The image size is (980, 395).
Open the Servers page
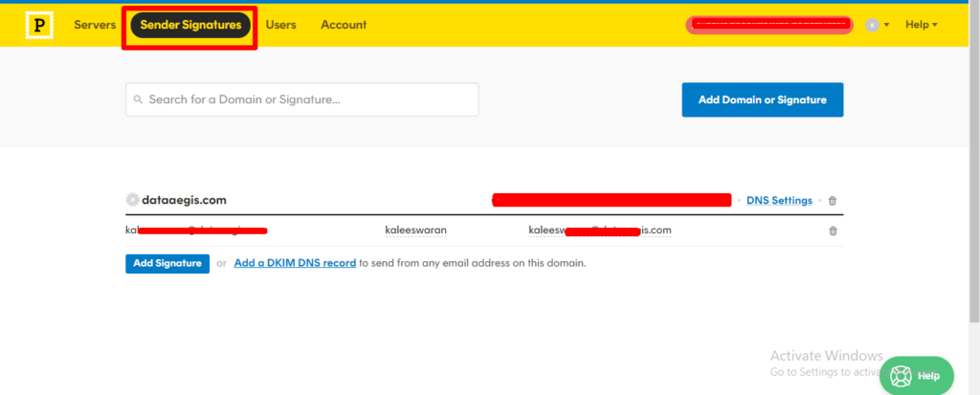pyautogui.click(x=95, y=25)
